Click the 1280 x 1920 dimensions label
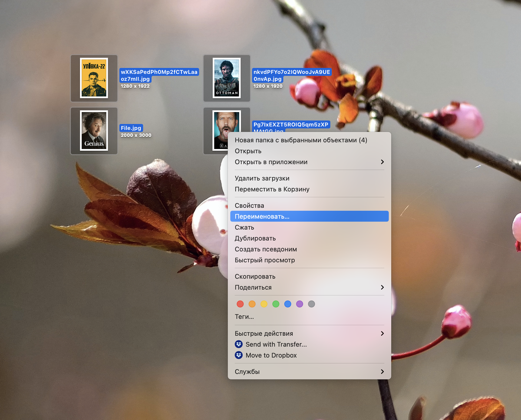 [268, 86]
